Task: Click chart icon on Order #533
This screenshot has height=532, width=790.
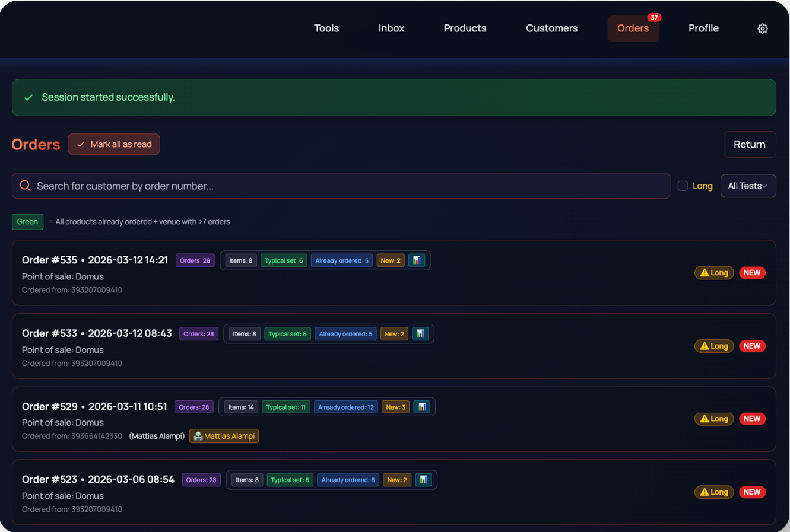Action: click(x=420, y=334)
